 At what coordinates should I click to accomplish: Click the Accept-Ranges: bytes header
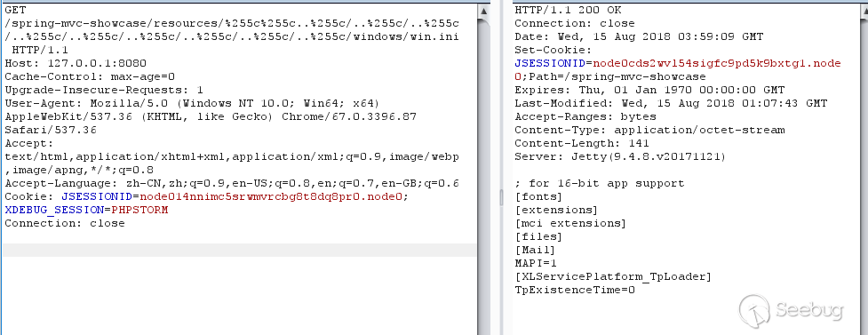point(585,116)
